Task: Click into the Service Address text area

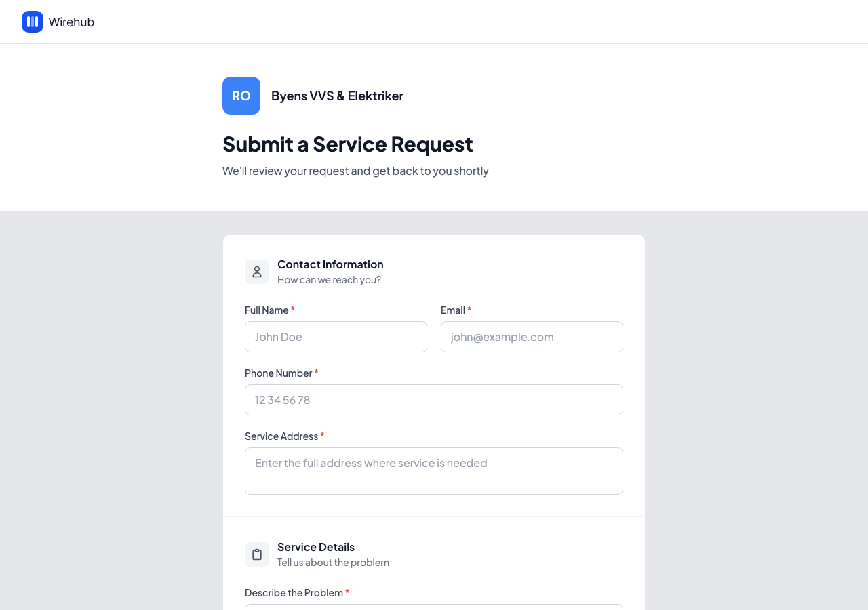Action: click(x=434, y=471)
